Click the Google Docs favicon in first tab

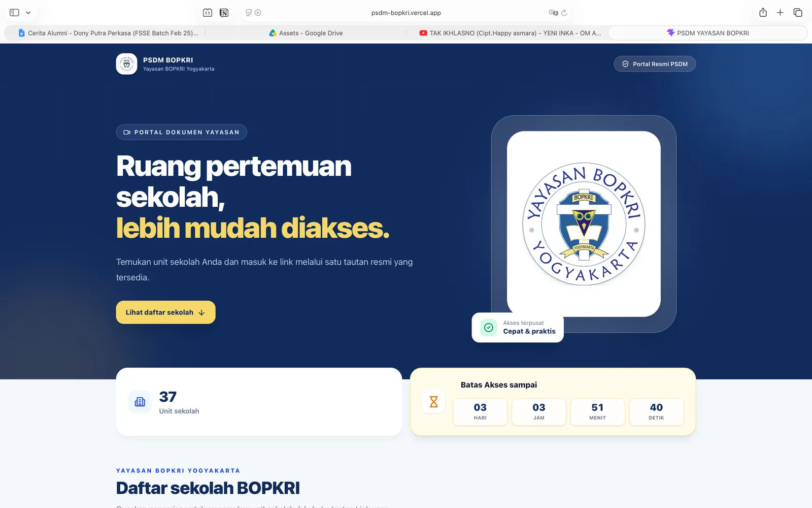(21, 33)
